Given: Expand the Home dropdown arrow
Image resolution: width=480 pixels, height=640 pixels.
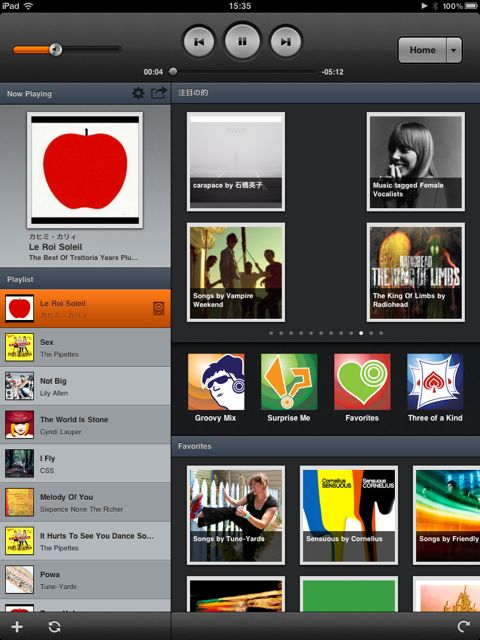Looking at the screenshot, I should [454, 50].
